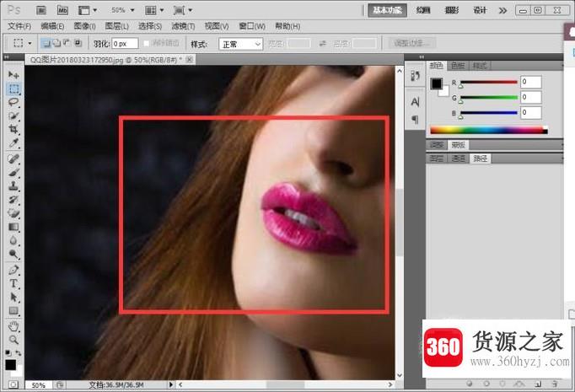The height and width of the screenshot is (392, 575).
Task: Select the Lasso tool
Action: tap(13, 102)
